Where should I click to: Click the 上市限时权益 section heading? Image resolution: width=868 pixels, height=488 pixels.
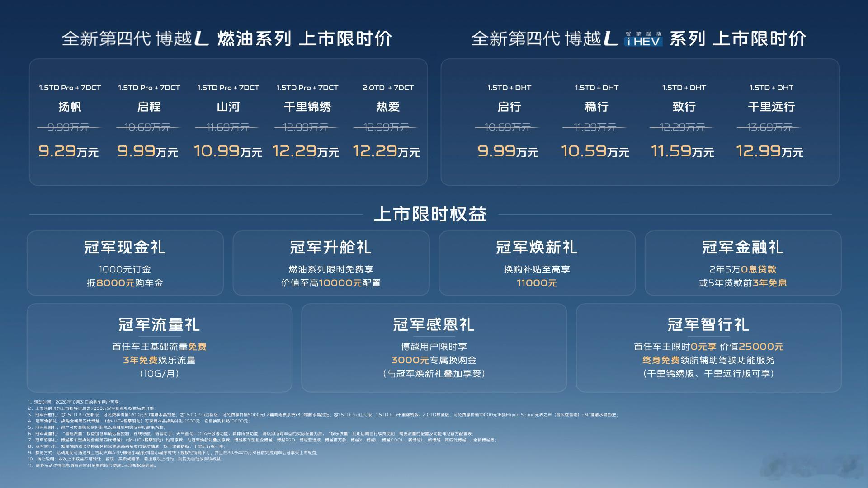(430, 214)
